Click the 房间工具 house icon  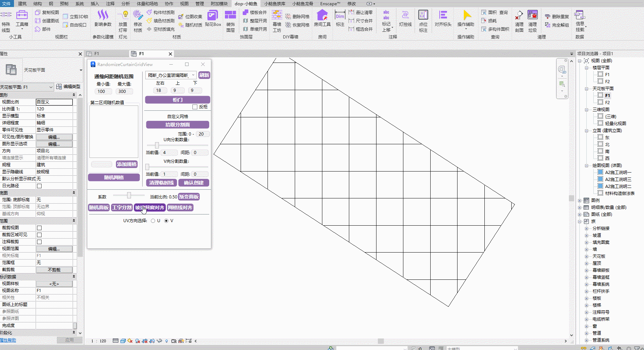click(322, 15)
